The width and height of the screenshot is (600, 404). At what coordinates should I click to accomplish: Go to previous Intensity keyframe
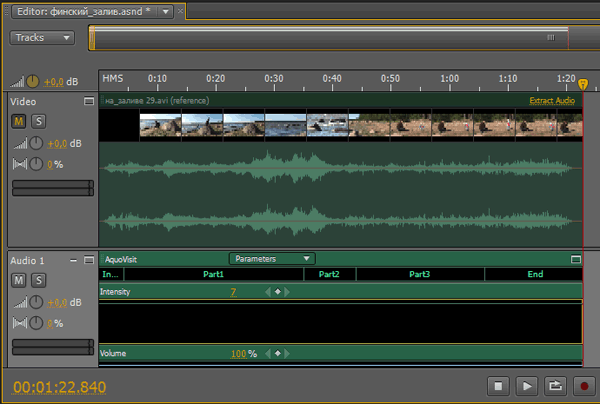268,292
